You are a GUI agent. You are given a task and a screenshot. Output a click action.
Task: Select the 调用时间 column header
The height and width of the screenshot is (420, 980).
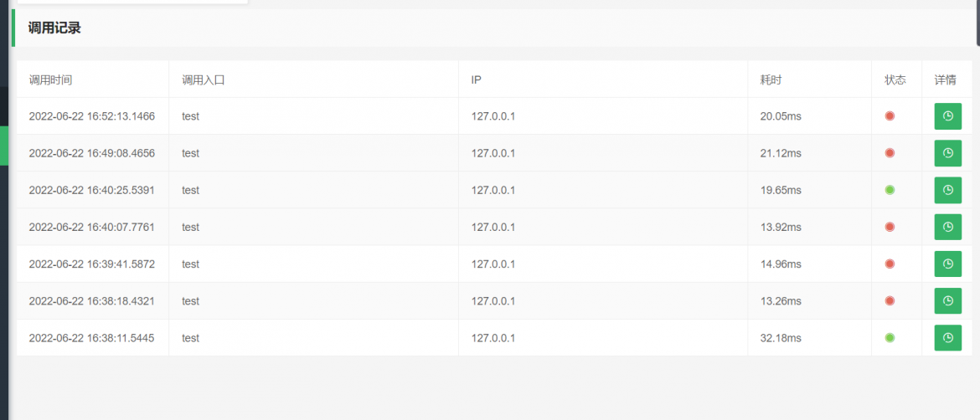click(x=50, y=79)
